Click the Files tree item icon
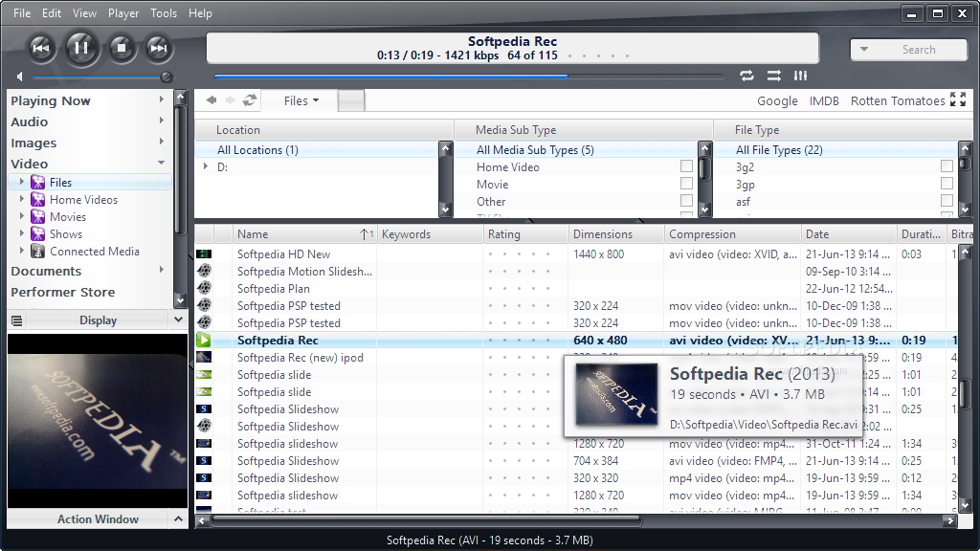 38,182
